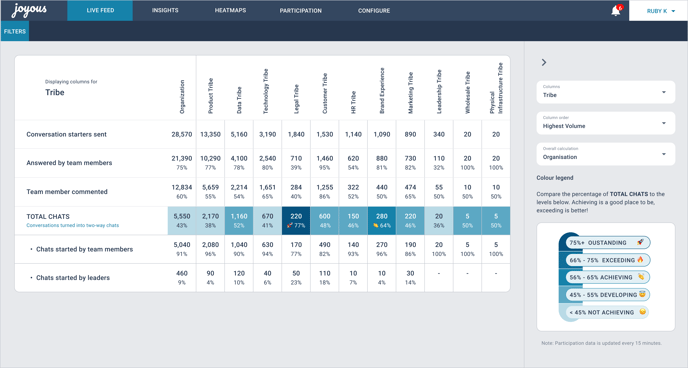Go to the Participation tab
Viewport: 688px width, 368px height.
point(301,11)
